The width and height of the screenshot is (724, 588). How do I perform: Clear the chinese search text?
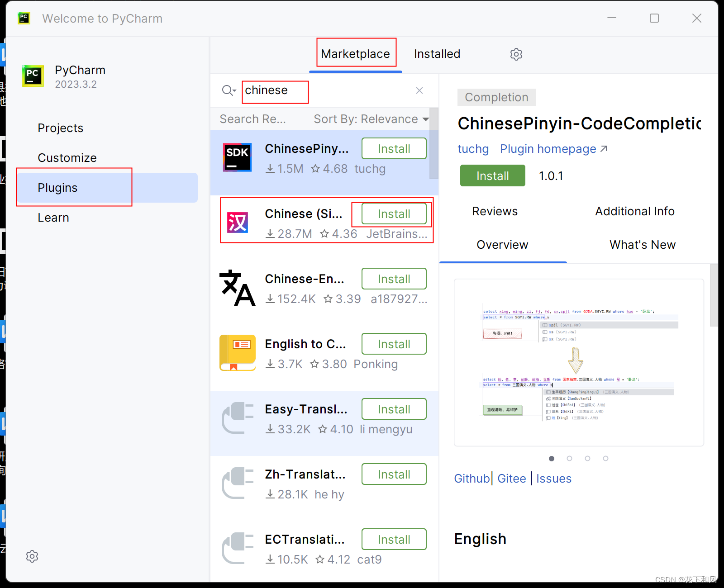(x=419, y=90)
